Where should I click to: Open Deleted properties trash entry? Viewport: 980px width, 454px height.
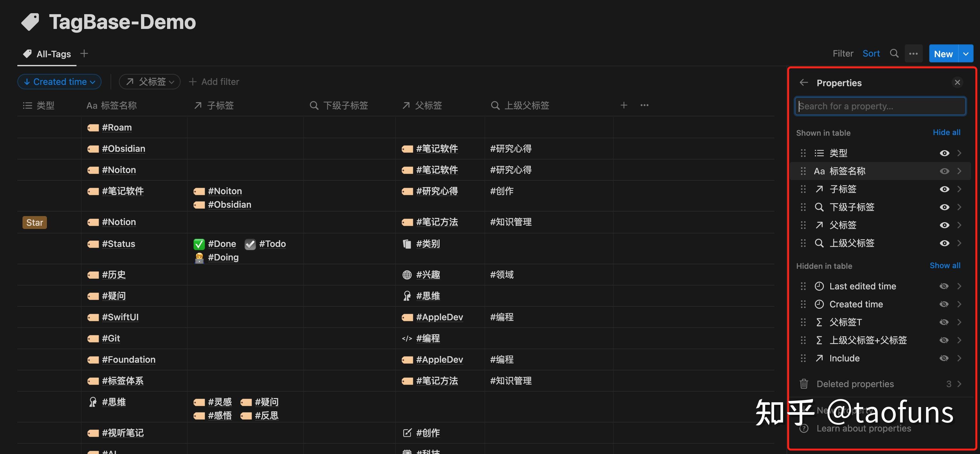[855, 384]
